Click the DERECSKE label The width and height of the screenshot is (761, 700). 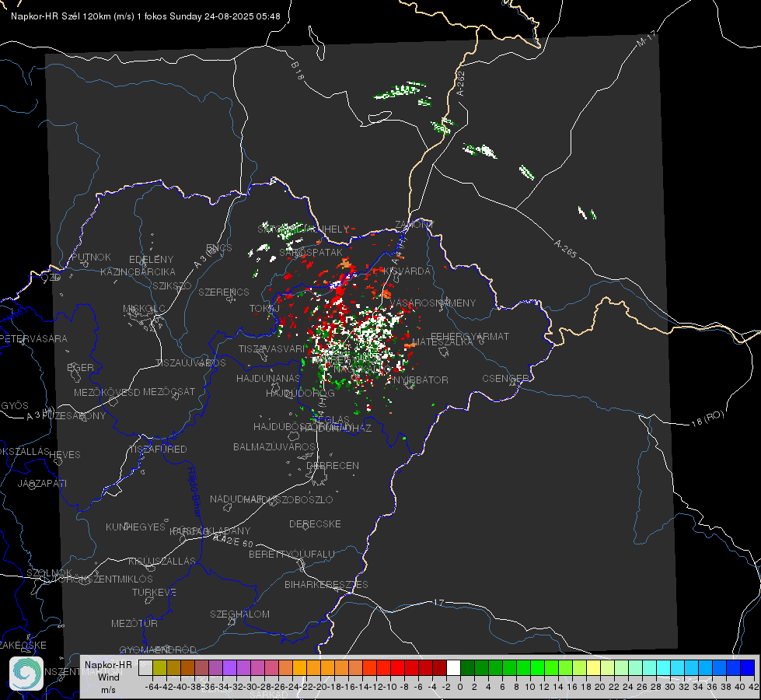click(315, 523)
